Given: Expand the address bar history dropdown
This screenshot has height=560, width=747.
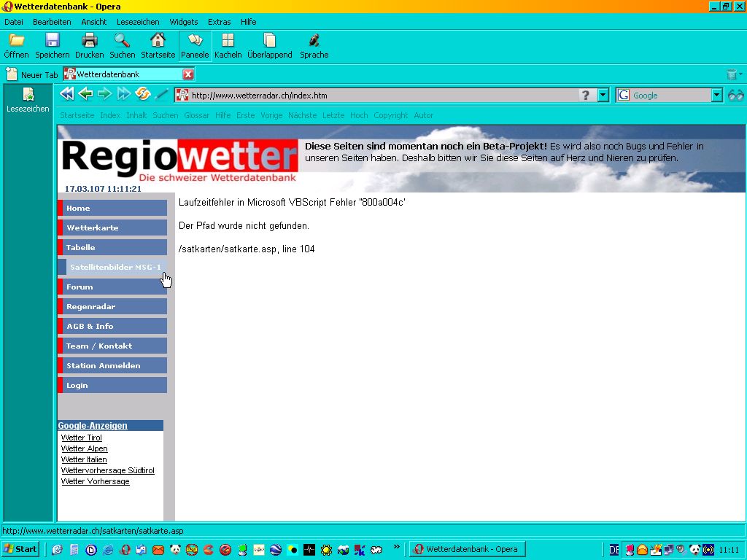Looking at the screenshot, I should [x=603, y=96].
